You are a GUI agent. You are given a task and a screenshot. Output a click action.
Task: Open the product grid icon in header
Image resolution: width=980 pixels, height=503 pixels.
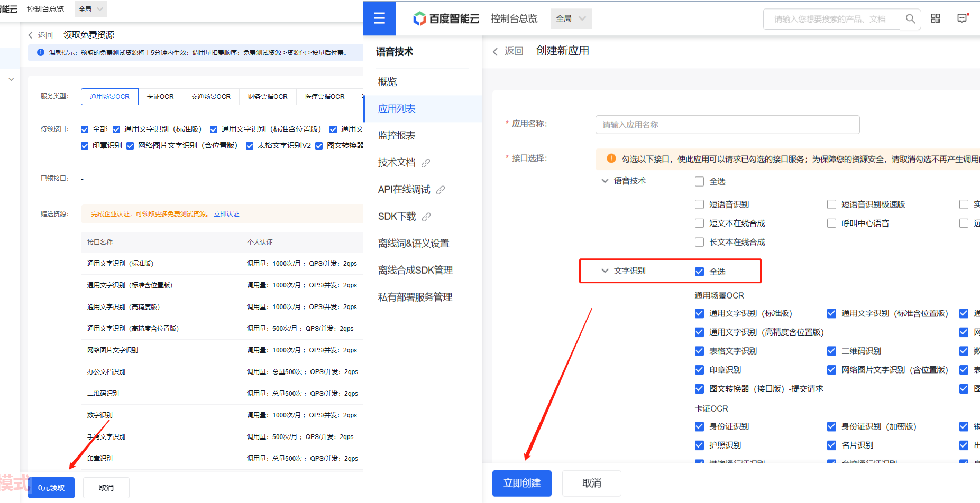936,18
